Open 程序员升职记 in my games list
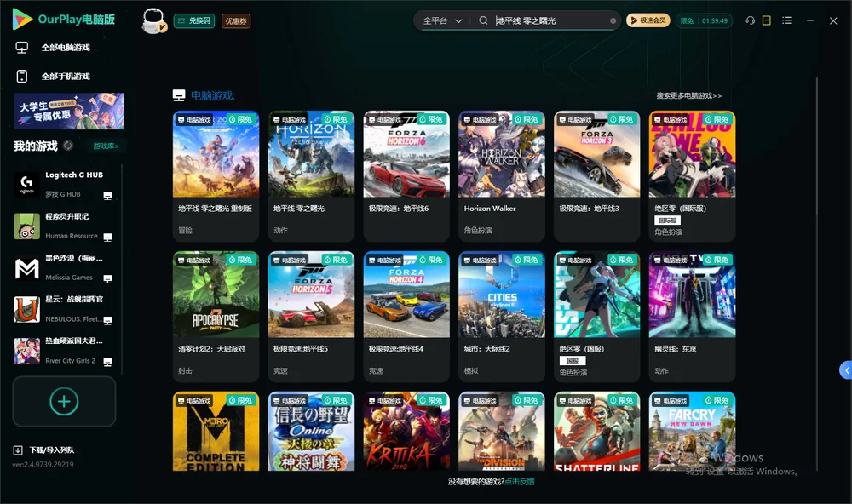The height and width of the screenshot is (504, 852). [64, 226]
